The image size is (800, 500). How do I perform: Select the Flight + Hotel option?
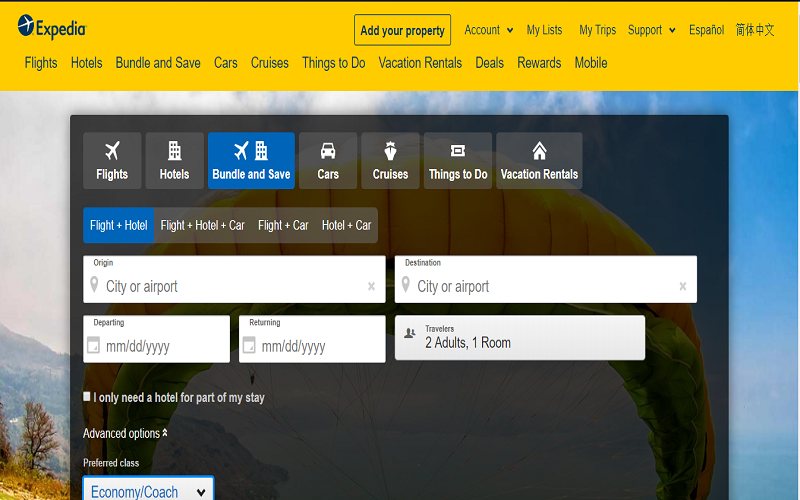tap(118, 225)
